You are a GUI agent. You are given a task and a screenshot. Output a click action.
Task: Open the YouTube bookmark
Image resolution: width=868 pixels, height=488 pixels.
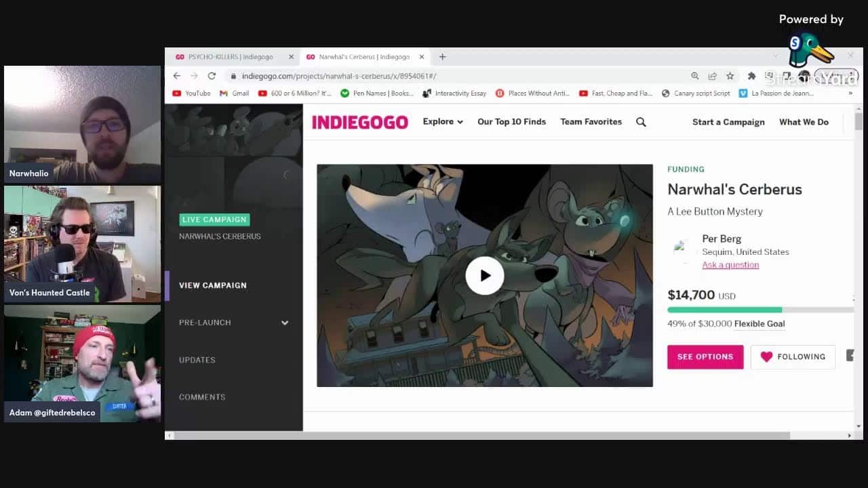[x=191, y=94]
